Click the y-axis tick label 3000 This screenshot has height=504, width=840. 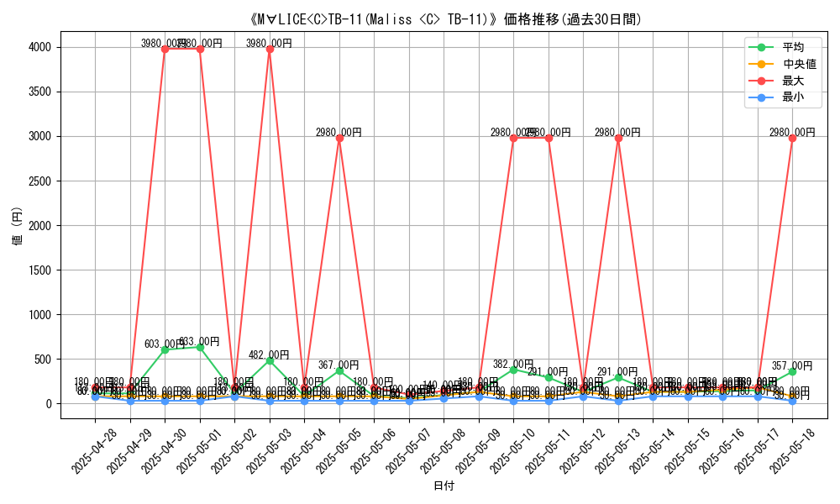(x=39, y=137)
